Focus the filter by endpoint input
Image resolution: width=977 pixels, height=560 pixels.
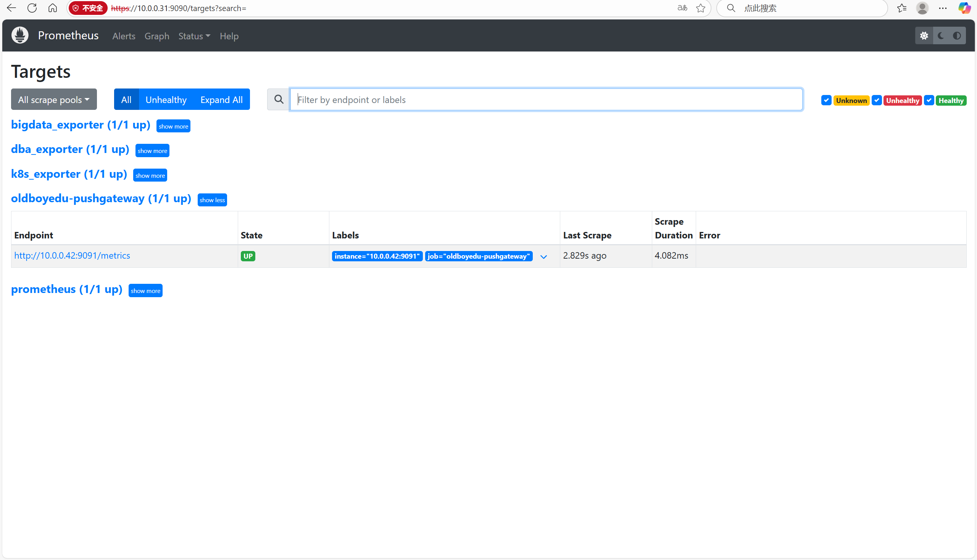pyautogui.click(x=546, y=100)
